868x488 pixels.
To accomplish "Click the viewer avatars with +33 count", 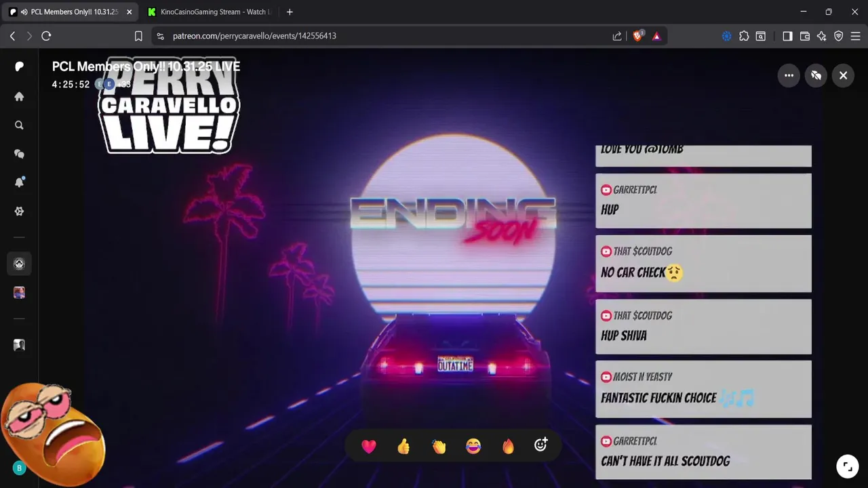I will pyautogui.click(x=113, y=84).
